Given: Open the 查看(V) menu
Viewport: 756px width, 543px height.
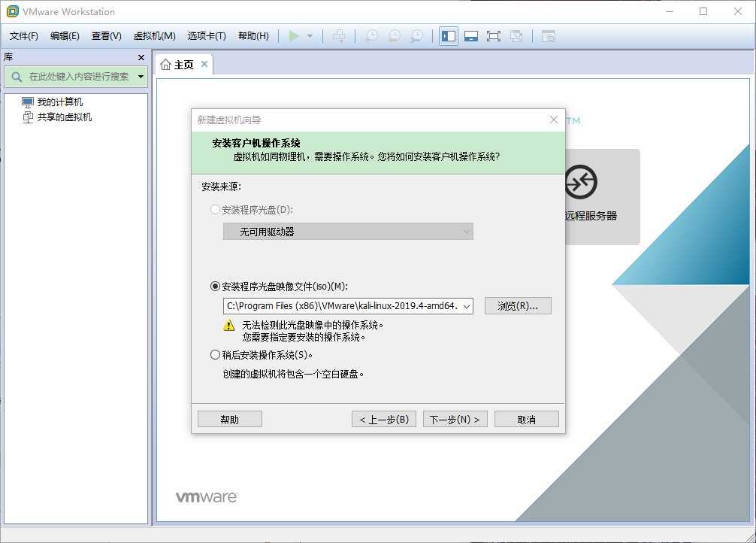Looking at the screenshot, I should point(107,36).
